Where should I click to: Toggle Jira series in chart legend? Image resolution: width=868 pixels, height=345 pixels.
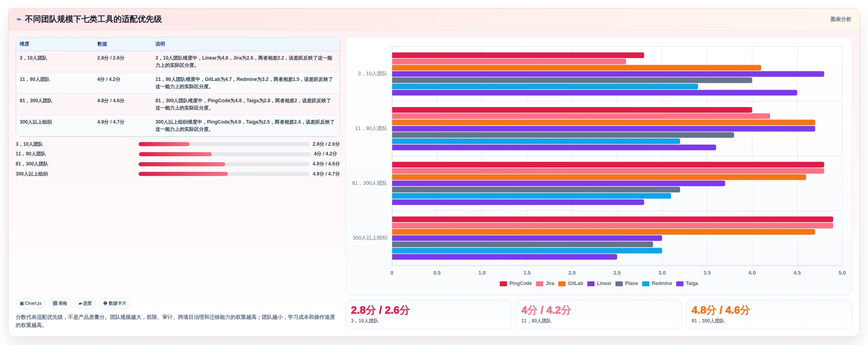click(x=545, y=283)
